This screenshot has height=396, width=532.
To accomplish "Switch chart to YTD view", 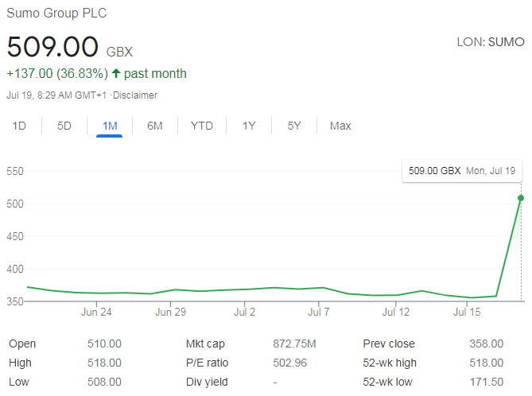I will 202,126.
